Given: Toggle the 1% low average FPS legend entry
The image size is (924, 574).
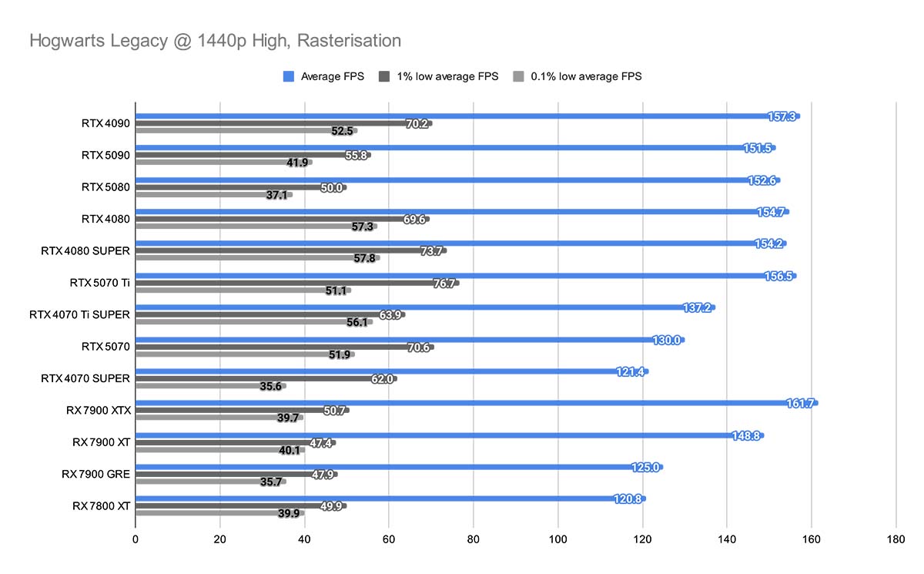Looking at the screenshot, I should (x=439, y=76).
